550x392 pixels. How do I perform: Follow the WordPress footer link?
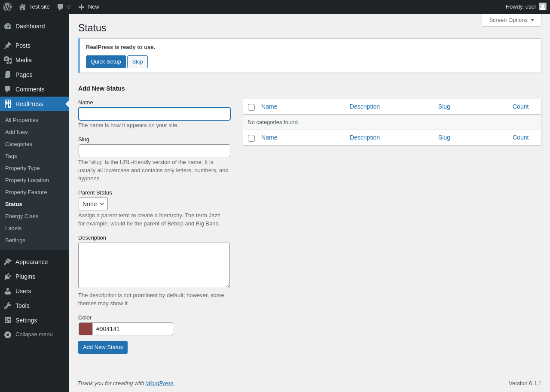pos(160,383)
